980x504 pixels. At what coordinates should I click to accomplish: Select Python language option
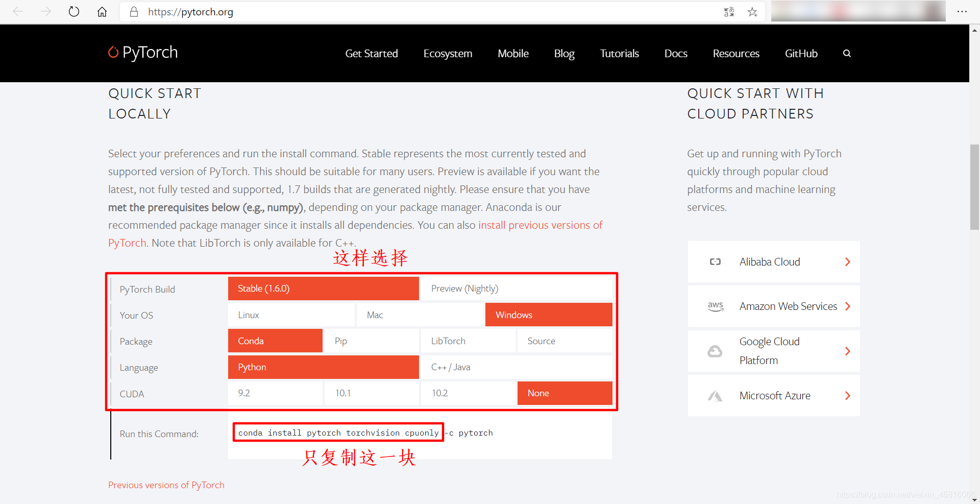(323, 367)
